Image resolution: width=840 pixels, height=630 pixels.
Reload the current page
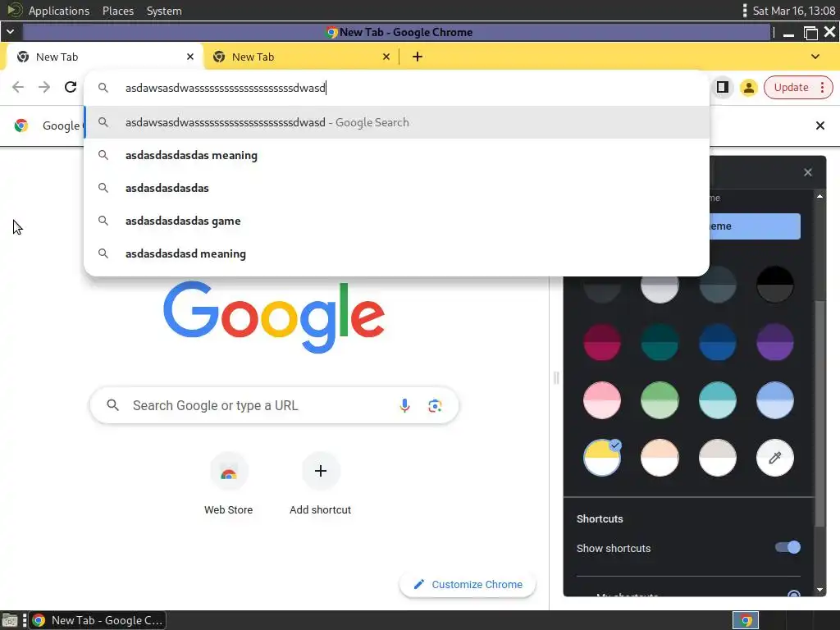tap(71, 87)
